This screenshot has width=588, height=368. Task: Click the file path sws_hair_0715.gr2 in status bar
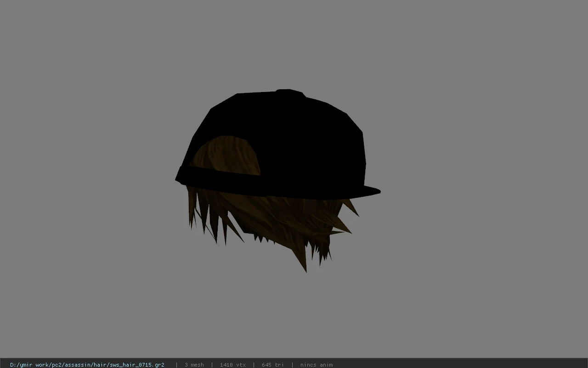click(x=87, y=365)
